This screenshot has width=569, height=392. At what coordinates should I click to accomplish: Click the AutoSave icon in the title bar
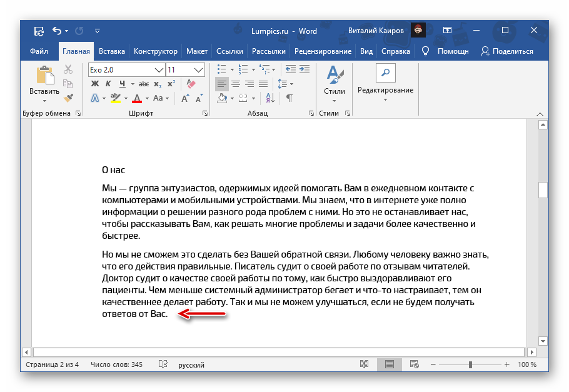click(x=39, y=31)
